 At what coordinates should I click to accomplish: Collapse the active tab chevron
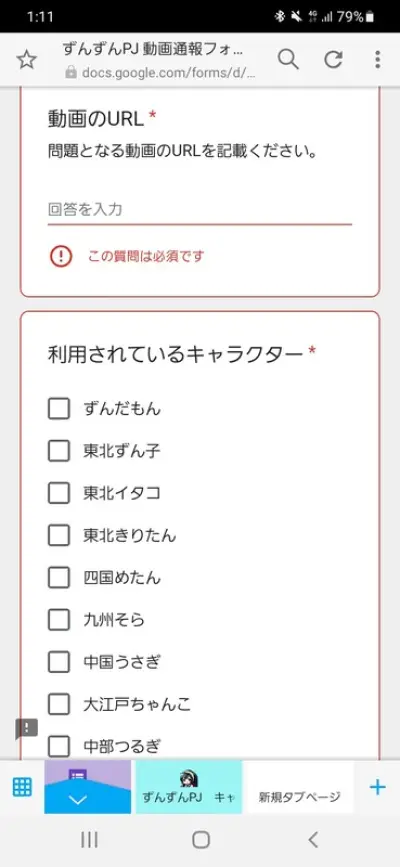pyautogui.click(x=77, y=799)
